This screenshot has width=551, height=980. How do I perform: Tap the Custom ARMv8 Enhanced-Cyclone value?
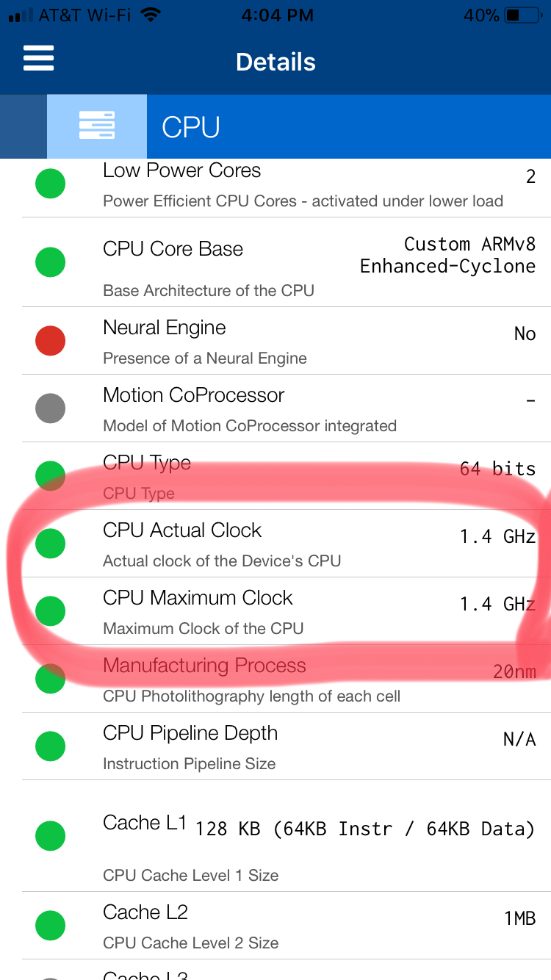447,255
